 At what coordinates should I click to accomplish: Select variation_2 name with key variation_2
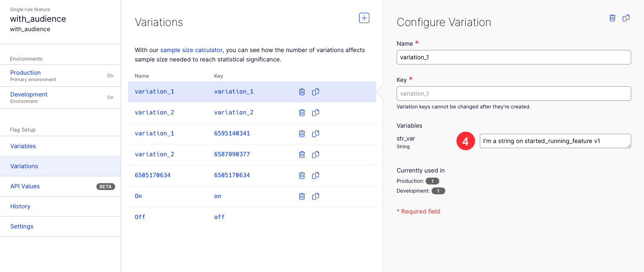(x=154, y=112)
